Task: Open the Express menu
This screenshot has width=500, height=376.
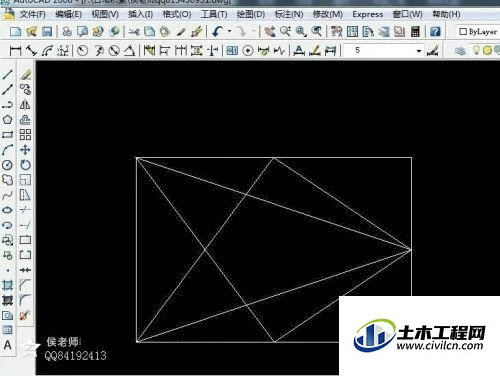Action: pos(368,14)
